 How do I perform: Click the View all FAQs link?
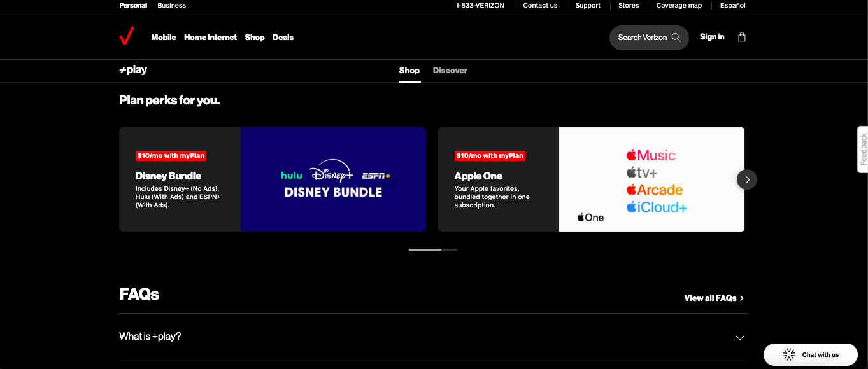point(714,298)
